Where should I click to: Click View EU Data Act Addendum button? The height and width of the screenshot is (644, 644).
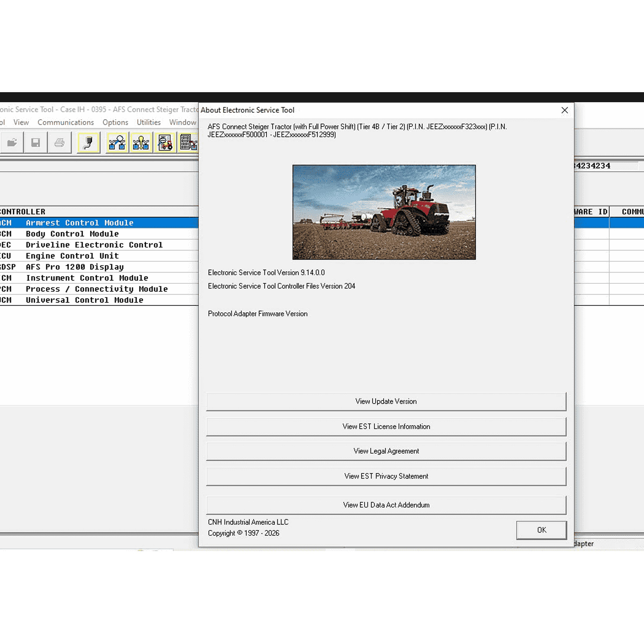tap(386, 505)
